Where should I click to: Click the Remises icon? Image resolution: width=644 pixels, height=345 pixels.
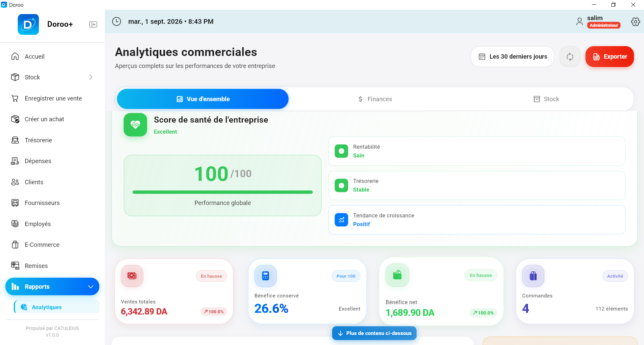[x=15, y=266]
